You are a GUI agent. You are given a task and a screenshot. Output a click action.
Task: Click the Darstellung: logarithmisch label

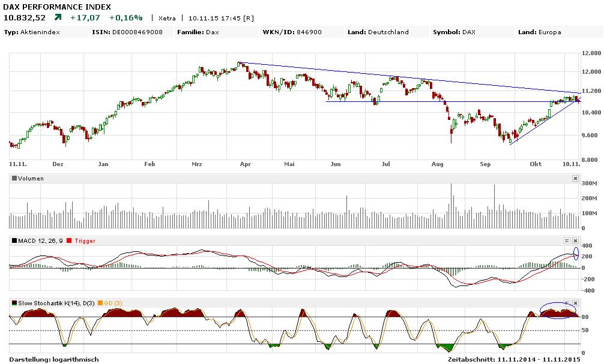pos(54,360)
